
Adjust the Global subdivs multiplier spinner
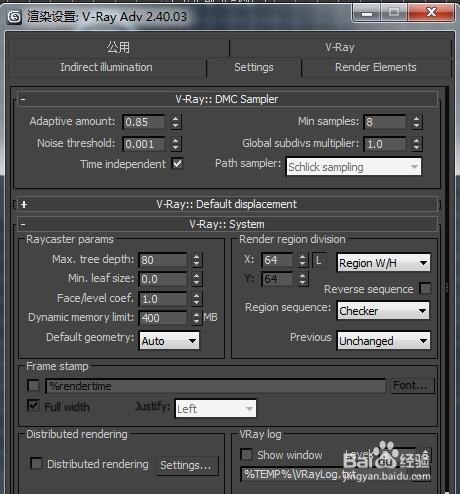click(416, 144)
